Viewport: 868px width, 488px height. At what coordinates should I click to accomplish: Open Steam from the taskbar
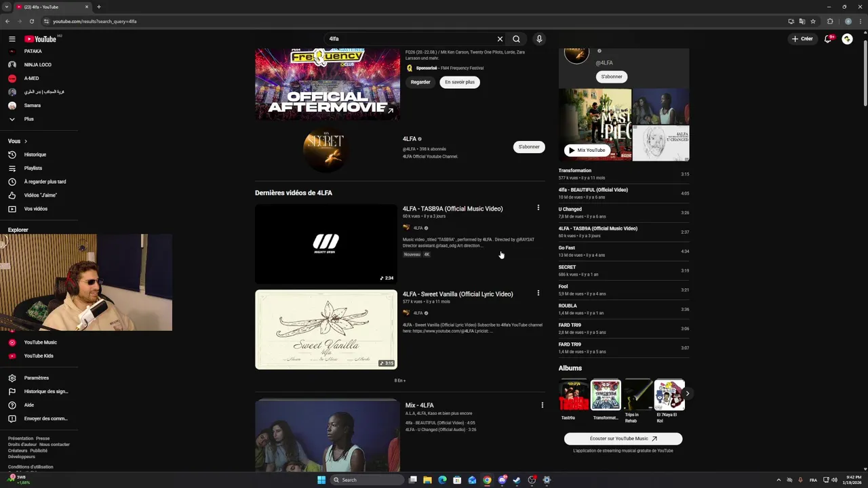[x=517, y=480]
